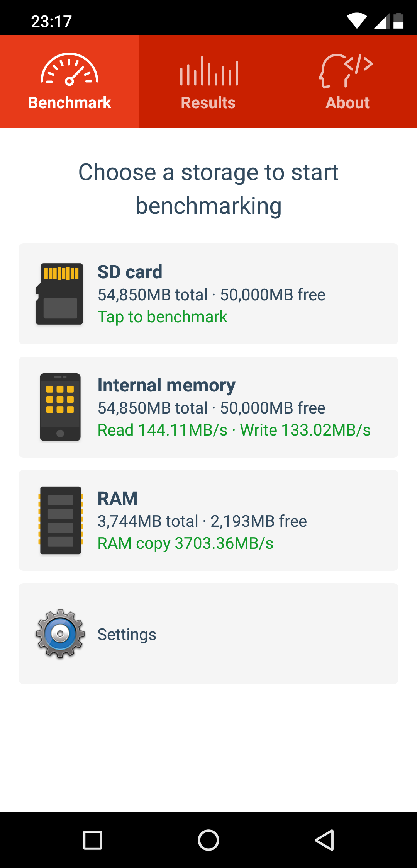Image resolution: width=417 pixels, height=868 pixels.
Task: Open the Settings gear icon
Action: click(x=60, y=634)
